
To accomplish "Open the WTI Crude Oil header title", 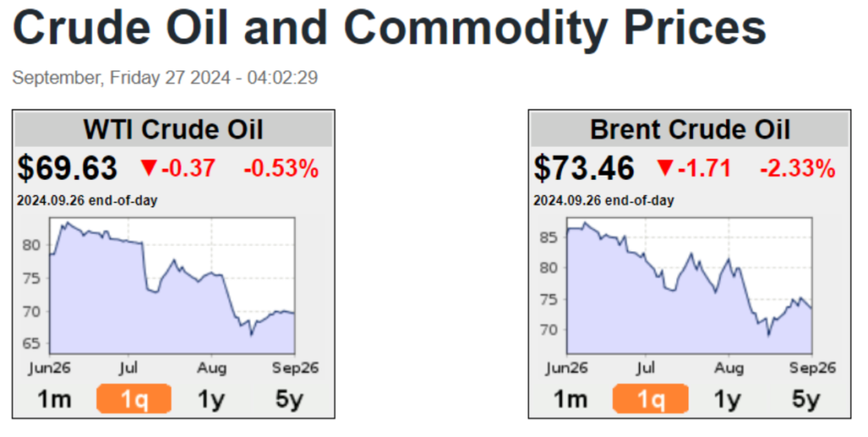I will pyautogui.click(x=173, y=130).
